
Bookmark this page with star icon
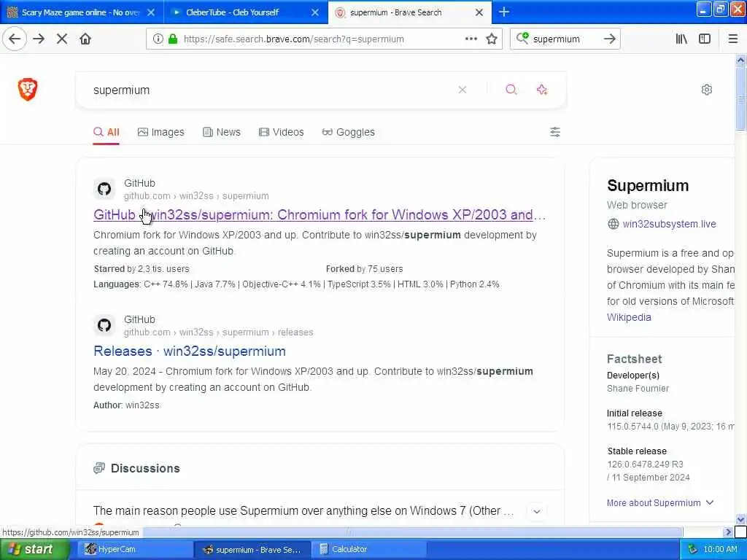click(x=492, y=39)
